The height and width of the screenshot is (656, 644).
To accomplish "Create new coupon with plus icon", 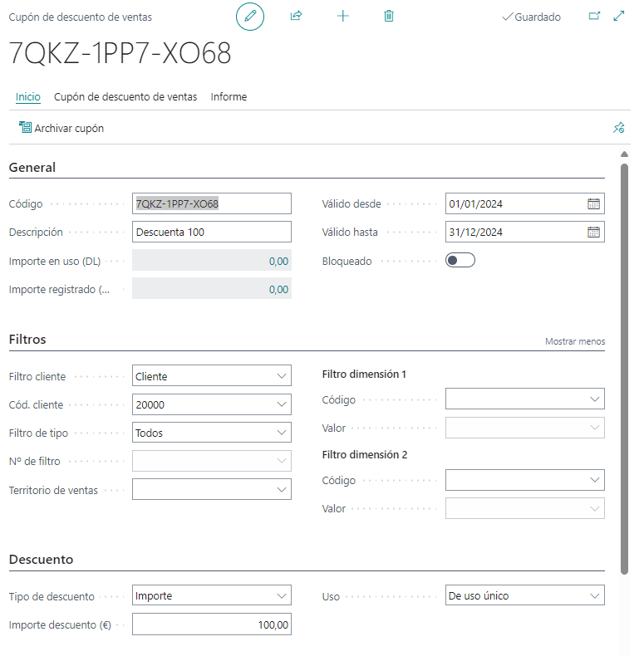I will click(342, 16).
